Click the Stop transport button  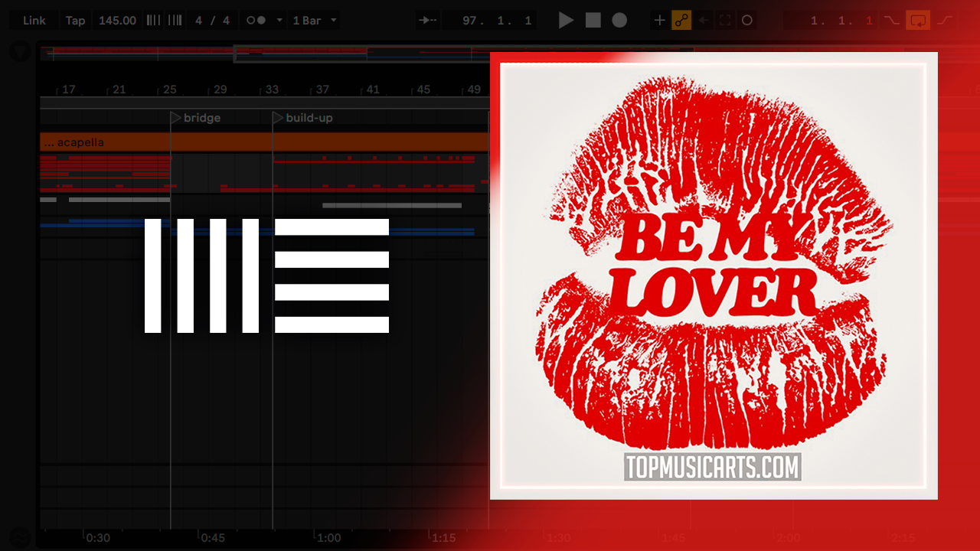593,21
